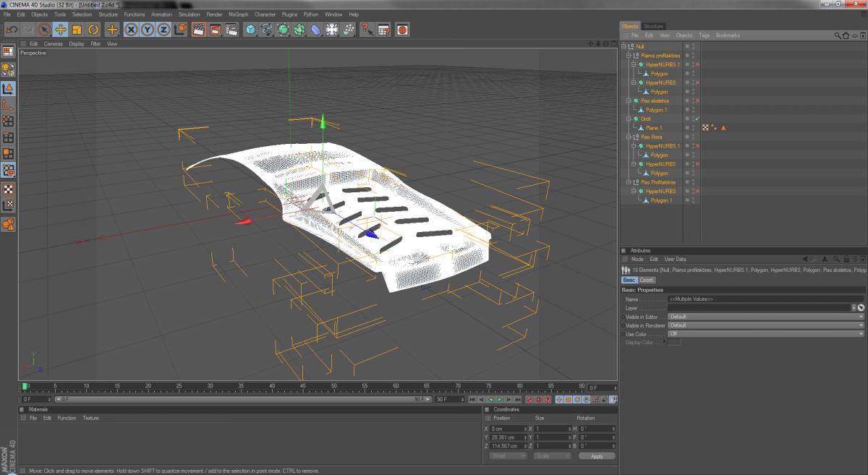Select the Object Axis tool in sidebar
This screenshot has height=475, width=868.
pos(8,106)
